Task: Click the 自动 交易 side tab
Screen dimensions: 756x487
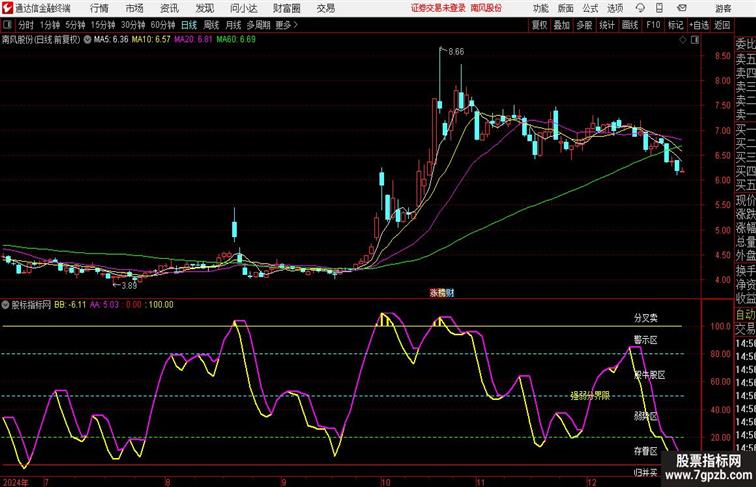Action: point(745,322)
